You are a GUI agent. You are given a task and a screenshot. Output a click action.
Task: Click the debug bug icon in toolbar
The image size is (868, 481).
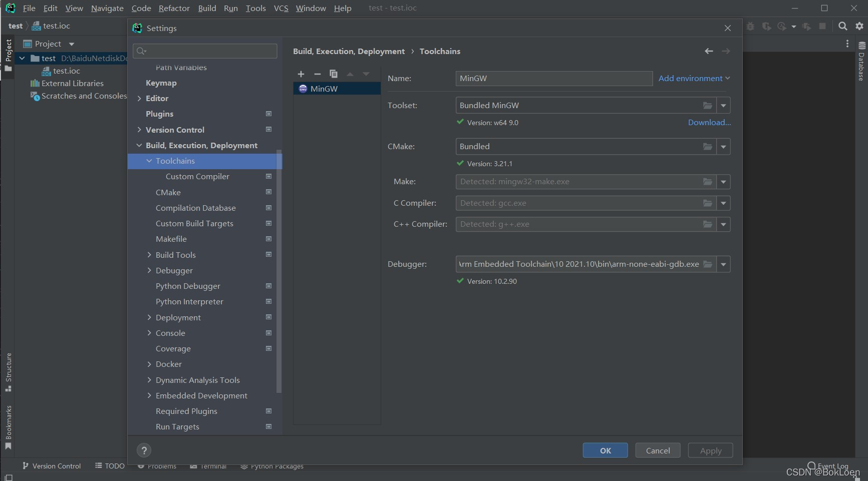[750, 26]
